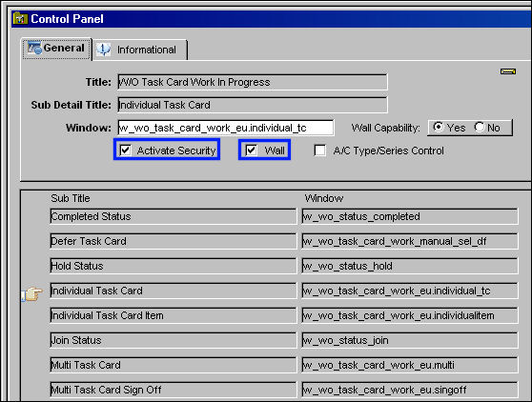Screen dimensions: 532x402
Task: Select the Individual Task Card list row
Action: pyautogui.click(x=173, y=291)
